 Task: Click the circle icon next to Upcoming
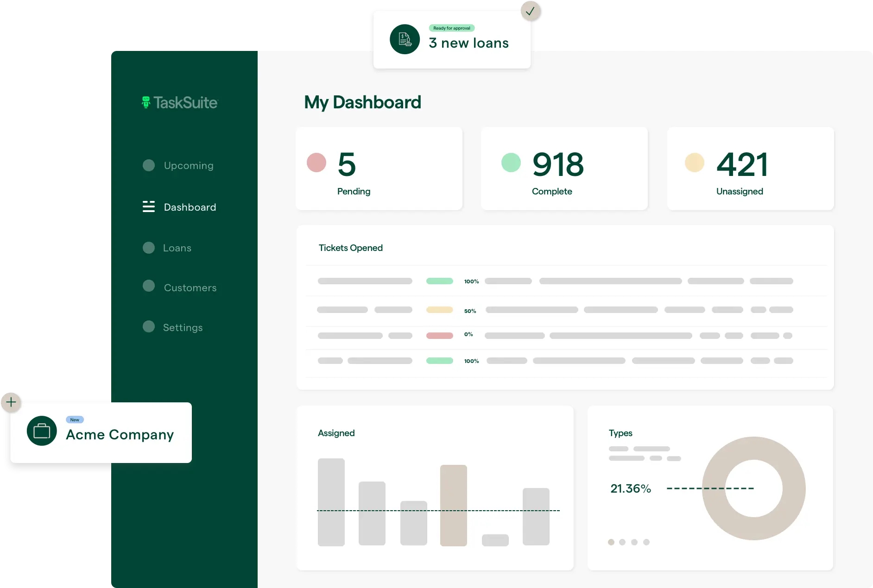click(149, 165)
